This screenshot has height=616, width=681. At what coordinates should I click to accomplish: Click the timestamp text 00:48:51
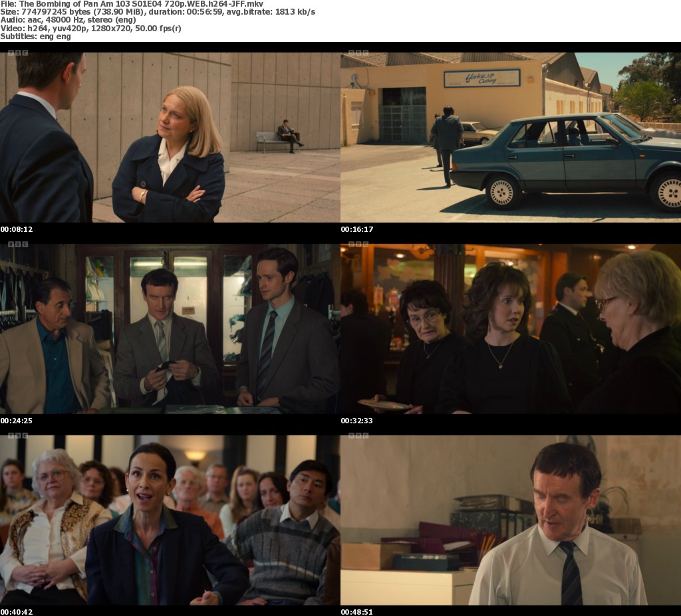tap(357, 612)
